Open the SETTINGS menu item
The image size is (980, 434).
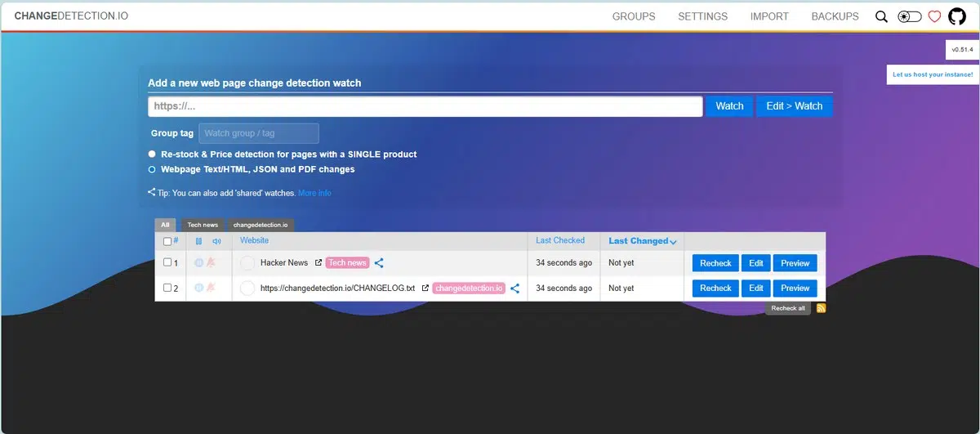[x=702, y=16]
